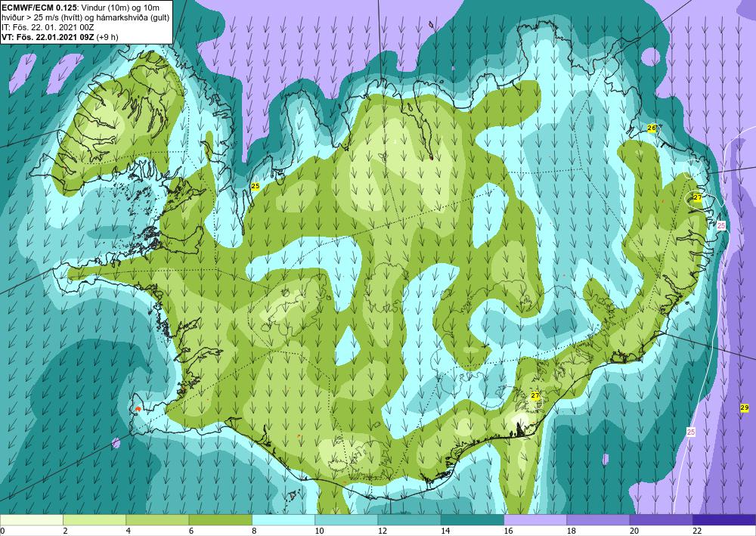Click the legend scale value 18
The height and width of the screenshot is (536, 756).
(572, 531)
